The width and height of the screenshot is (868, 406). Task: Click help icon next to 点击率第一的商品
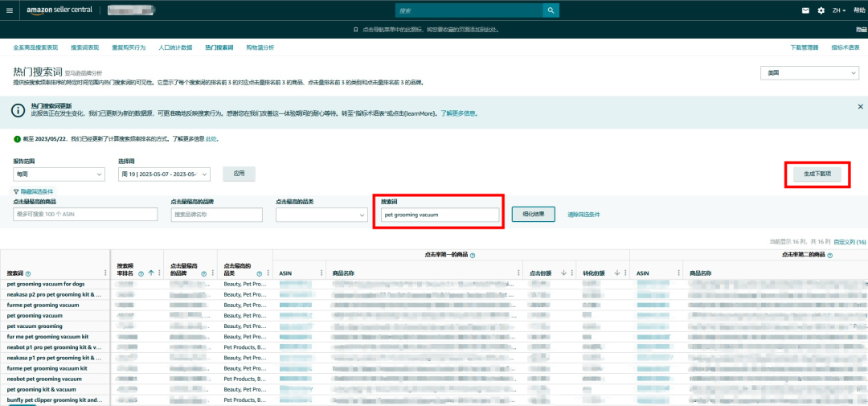473,255
